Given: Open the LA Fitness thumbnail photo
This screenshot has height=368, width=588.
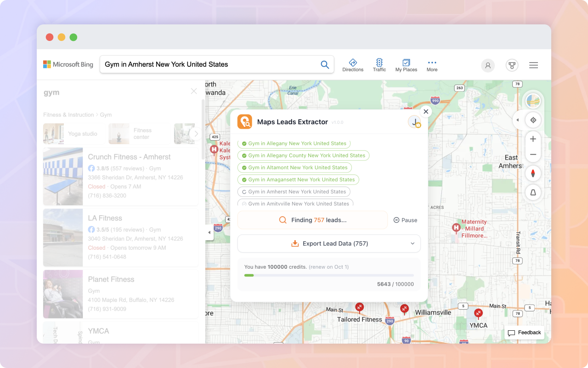Looking at the screenshot, I should coord(63,237).
